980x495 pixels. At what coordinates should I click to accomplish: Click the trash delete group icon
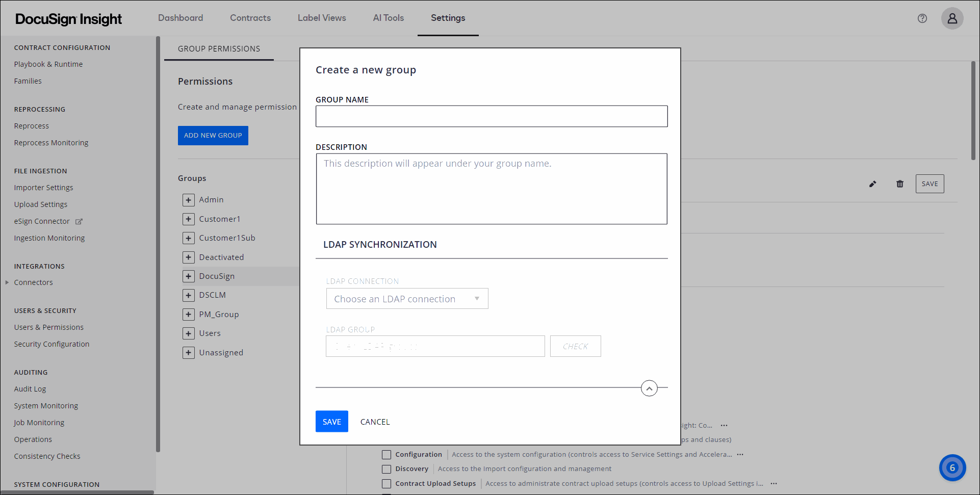tap(900, 184)
